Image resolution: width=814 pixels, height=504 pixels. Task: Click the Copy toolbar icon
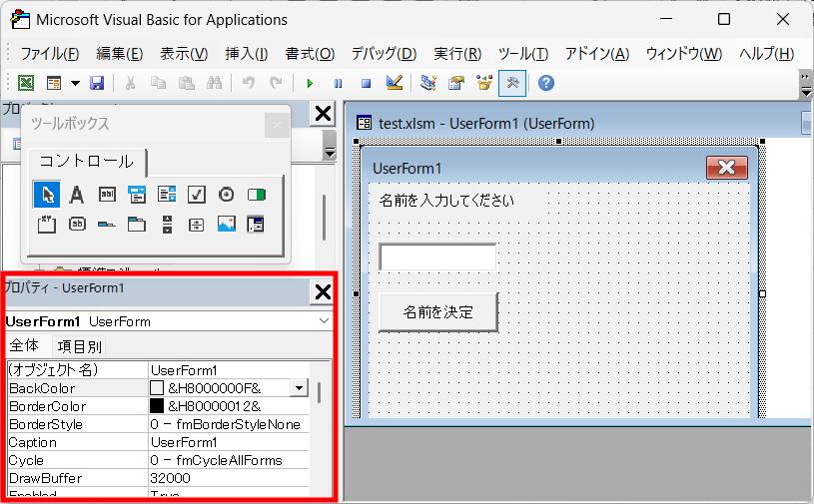click(159, 83)
